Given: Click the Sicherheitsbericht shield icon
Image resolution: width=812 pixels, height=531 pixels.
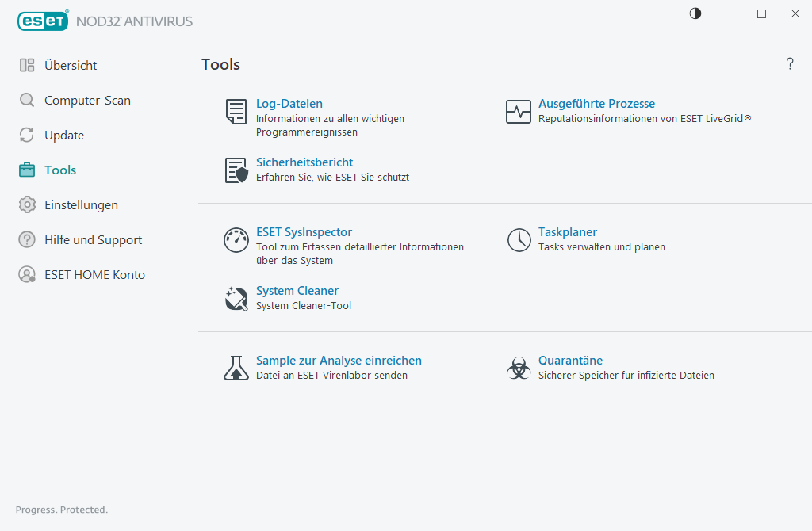Looking at the screenshot, I should [x=236, y=170].
